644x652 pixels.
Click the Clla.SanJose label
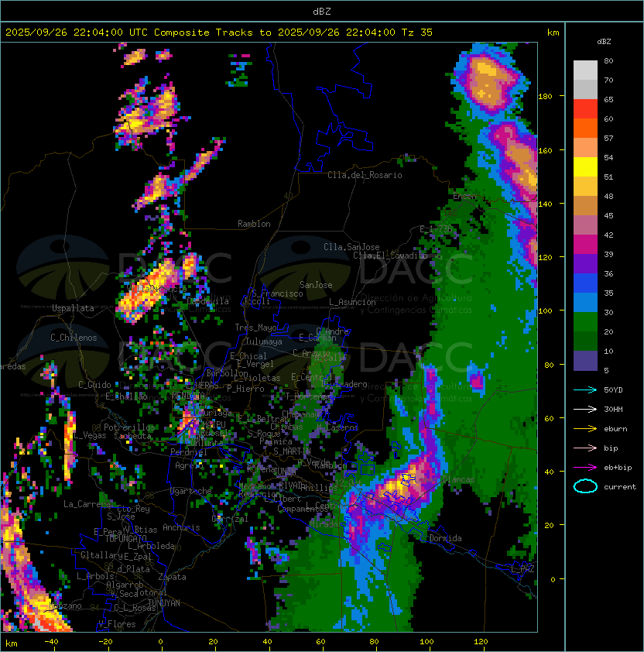pyautogui.click(x=351, y=247)
